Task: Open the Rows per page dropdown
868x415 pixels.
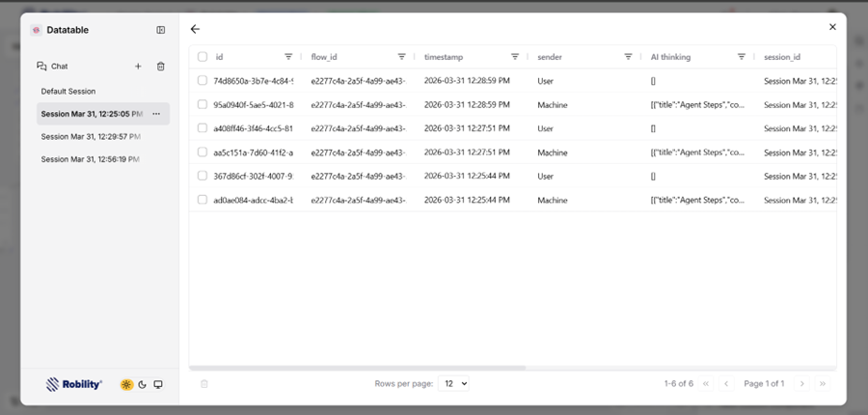Action: (453, 383)
